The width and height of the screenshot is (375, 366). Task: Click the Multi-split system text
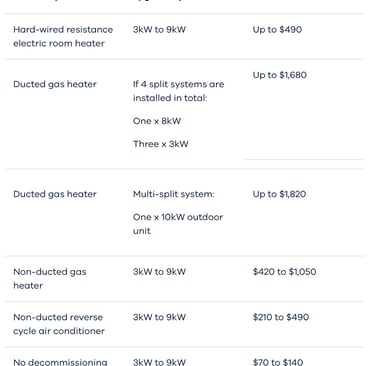(174, 194)
